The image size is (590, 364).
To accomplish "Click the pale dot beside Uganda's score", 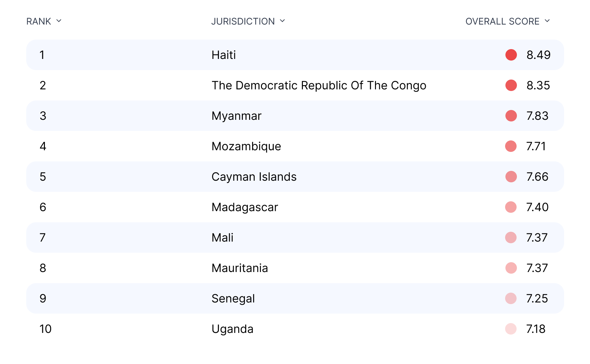I will coord(511,329).
